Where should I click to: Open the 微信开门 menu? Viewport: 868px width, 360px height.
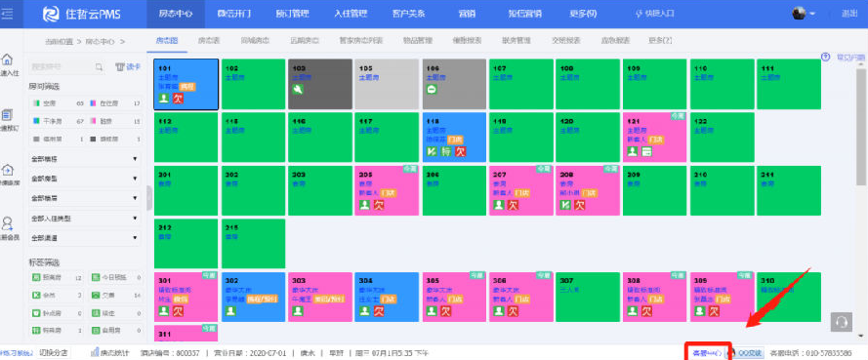[233, 14]
